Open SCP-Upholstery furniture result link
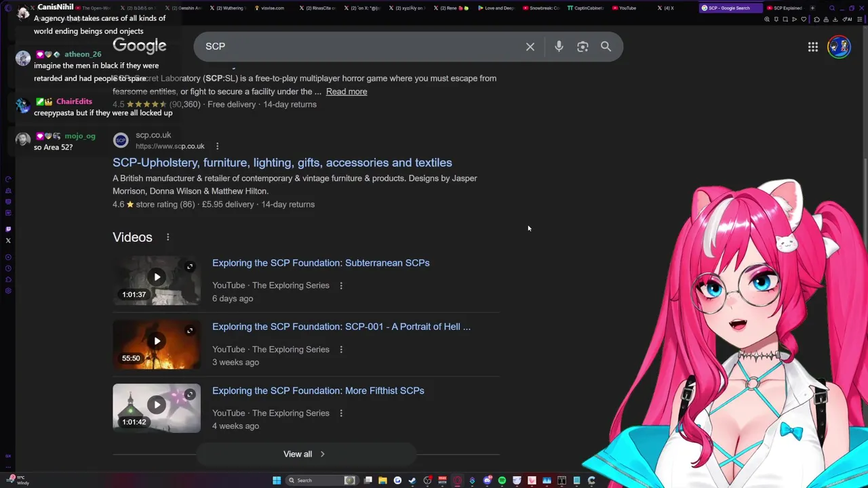868x488 pixels. click(x=282, y=163)
